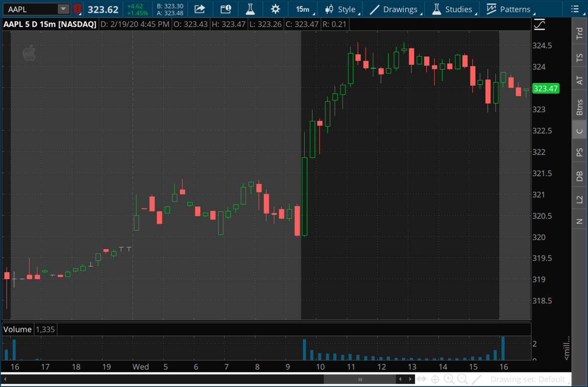Click the candlestick icon beside Style

click(329, 9)
